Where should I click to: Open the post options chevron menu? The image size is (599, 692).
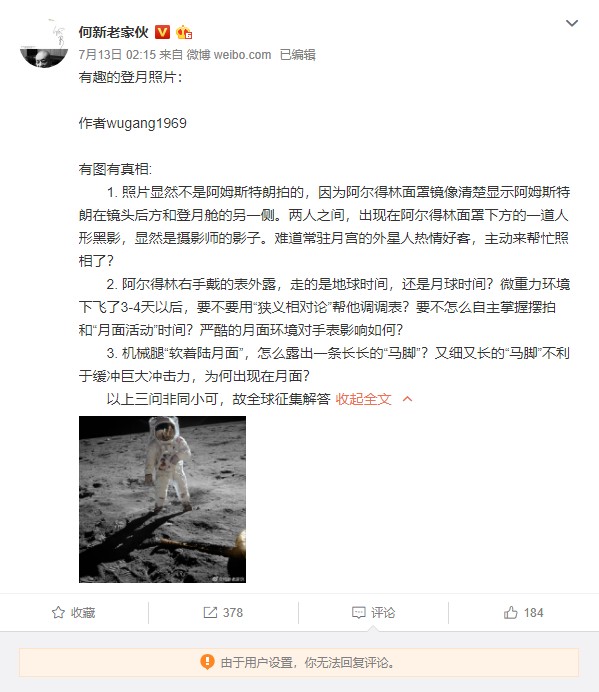click(x=572, y=23)
